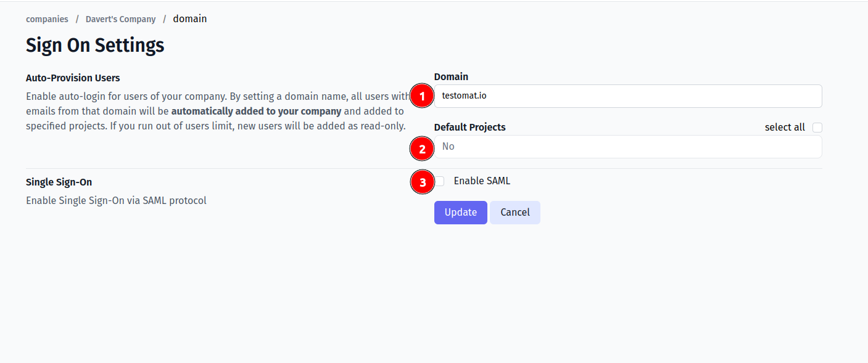868x363 pixels.
Task: Click the Sign On Settings heading
Action: 95,46
